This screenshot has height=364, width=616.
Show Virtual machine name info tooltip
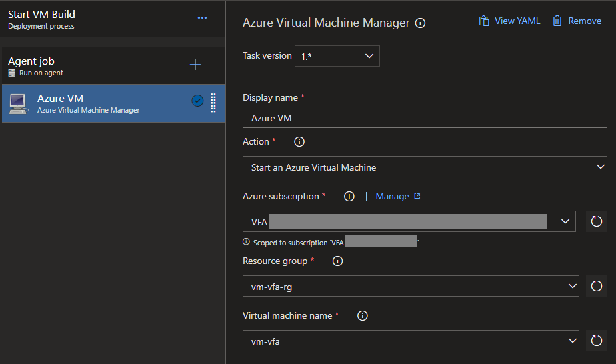pos(363,316)
